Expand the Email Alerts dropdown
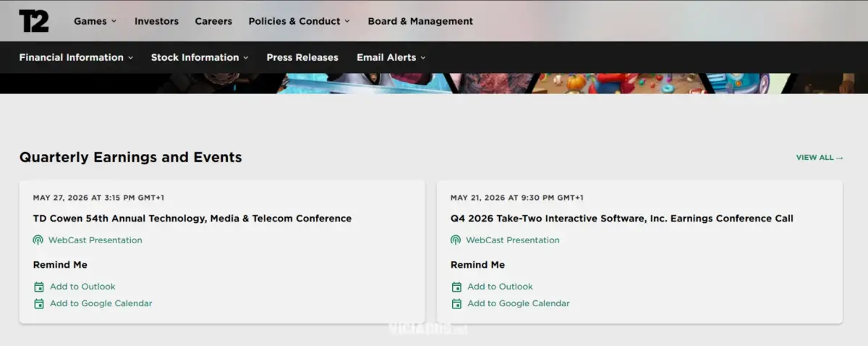Screen dimensions: 868x346 coord(391,57)
